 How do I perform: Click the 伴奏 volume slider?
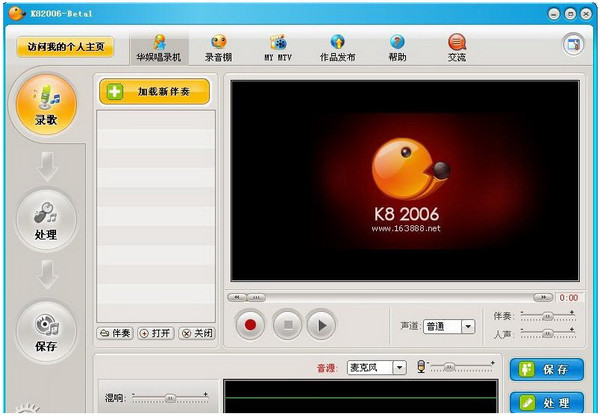click(545, 316)
